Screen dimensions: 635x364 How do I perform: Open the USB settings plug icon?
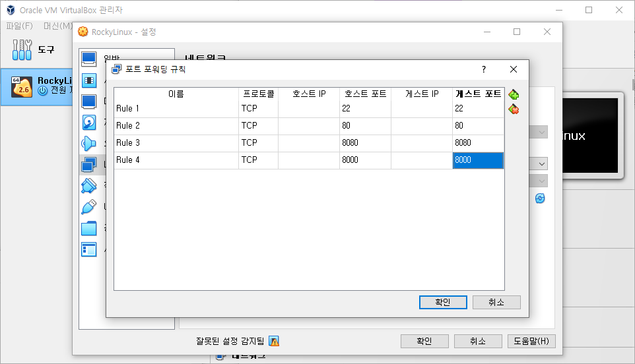[88, 207]
